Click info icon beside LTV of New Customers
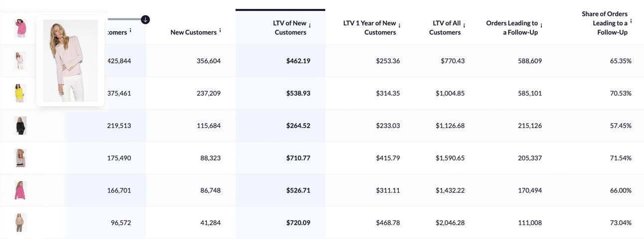 (x=310, y=25)
